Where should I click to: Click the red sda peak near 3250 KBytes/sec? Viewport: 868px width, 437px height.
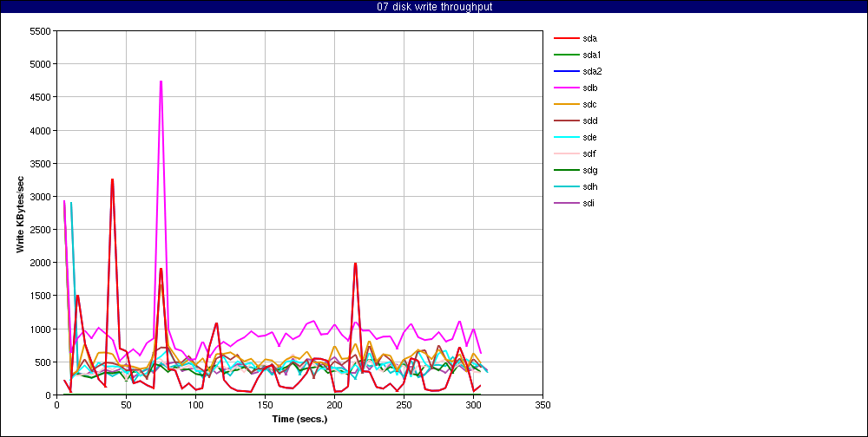[x=112, y=180]
